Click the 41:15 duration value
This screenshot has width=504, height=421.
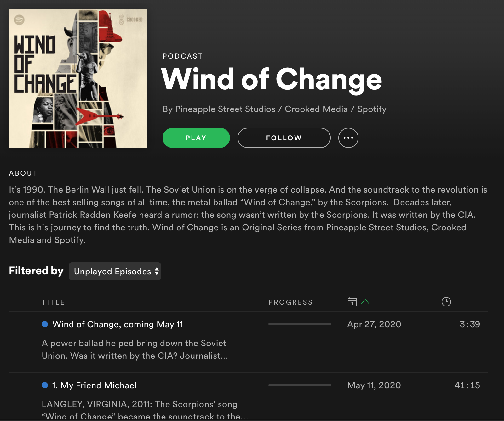click(x=467, y=385)
